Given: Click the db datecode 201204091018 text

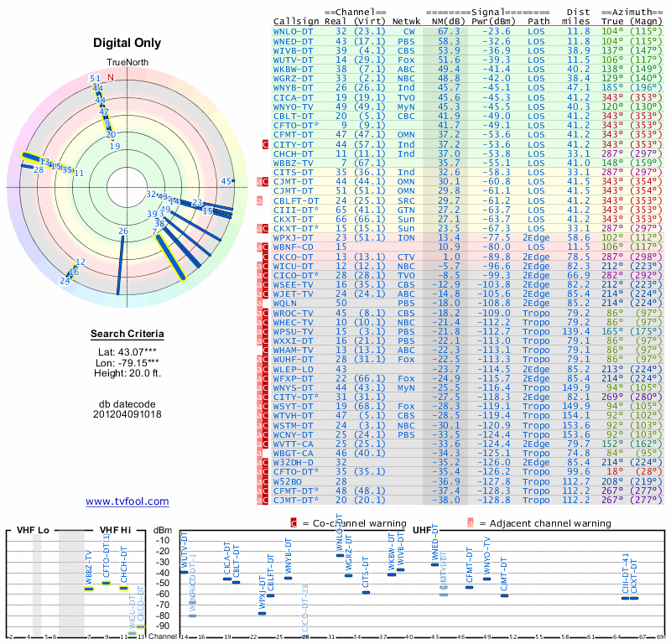Looking at the screenshot, I should click(x=127, y=409).
